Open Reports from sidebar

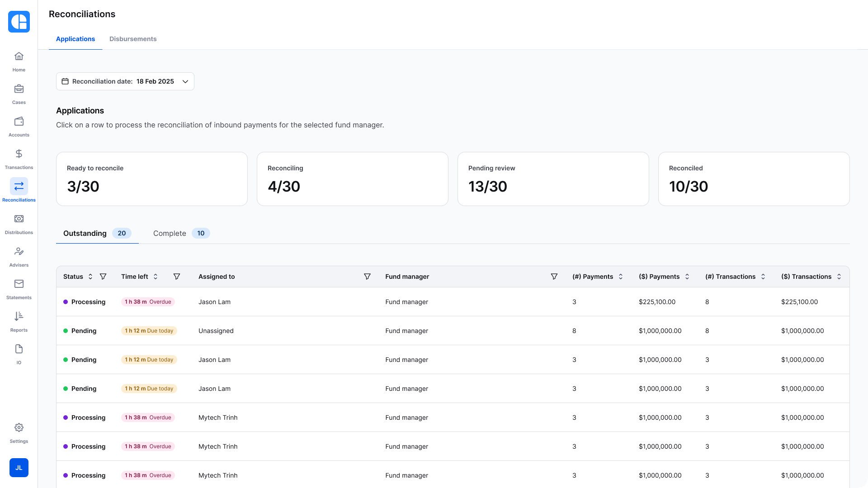pyautogui.click(x=19, y=317)
